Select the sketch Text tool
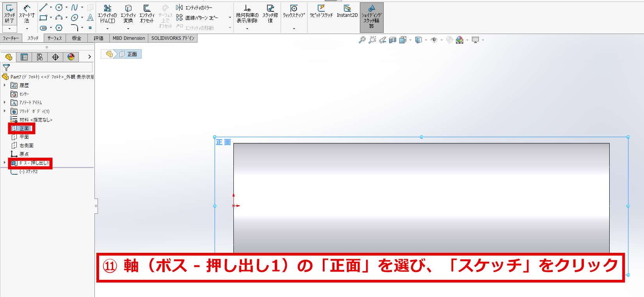 pos(90,18)
